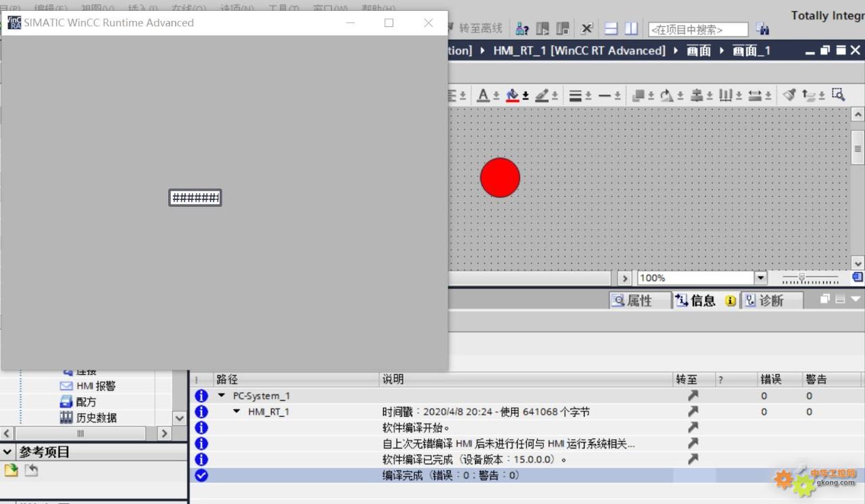Viewport: 865px width, 504px height.
Task: Open 配方 in the project tree
Action: tap(78, 402)
